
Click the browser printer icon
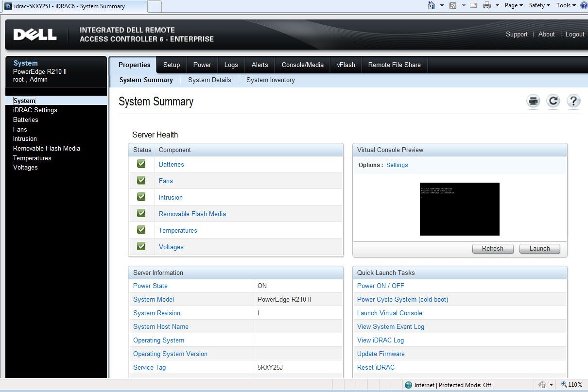point(487,5)
